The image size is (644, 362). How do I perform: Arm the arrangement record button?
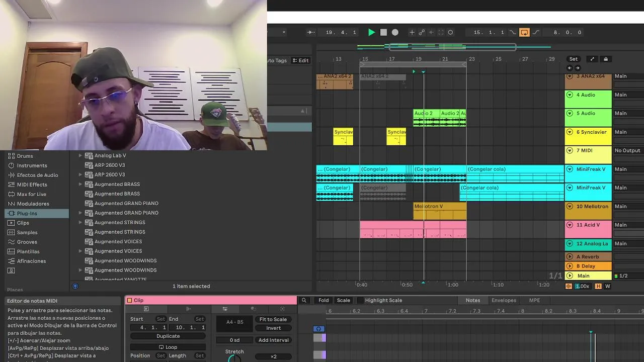click(x=395, y=32)
